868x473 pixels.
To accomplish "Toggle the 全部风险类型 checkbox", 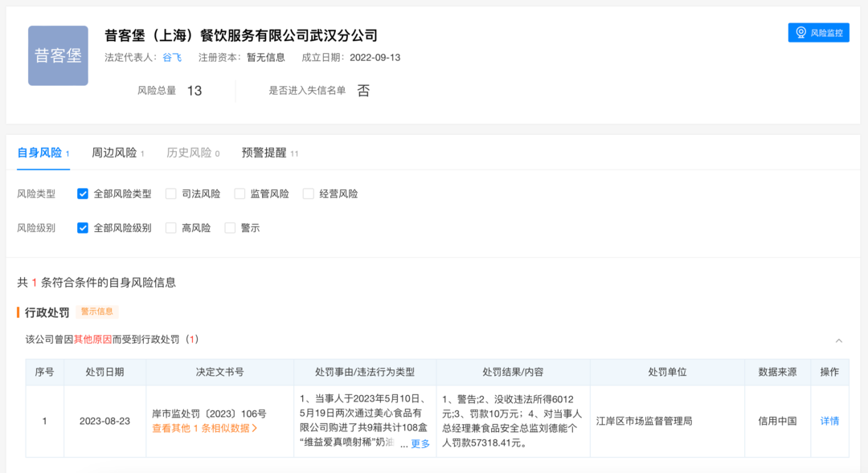I will point(83,194).
